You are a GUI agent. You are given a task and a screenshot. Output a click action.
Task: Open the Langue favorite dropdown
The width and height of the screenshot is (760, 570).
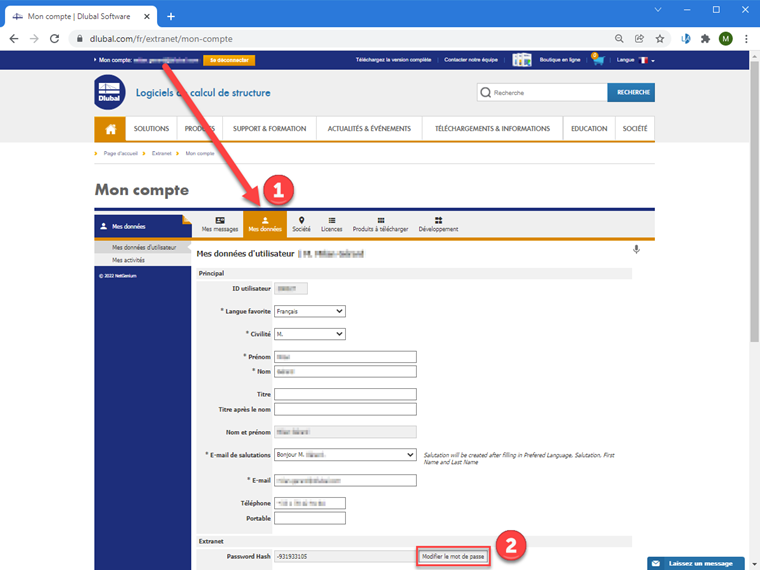310,311
